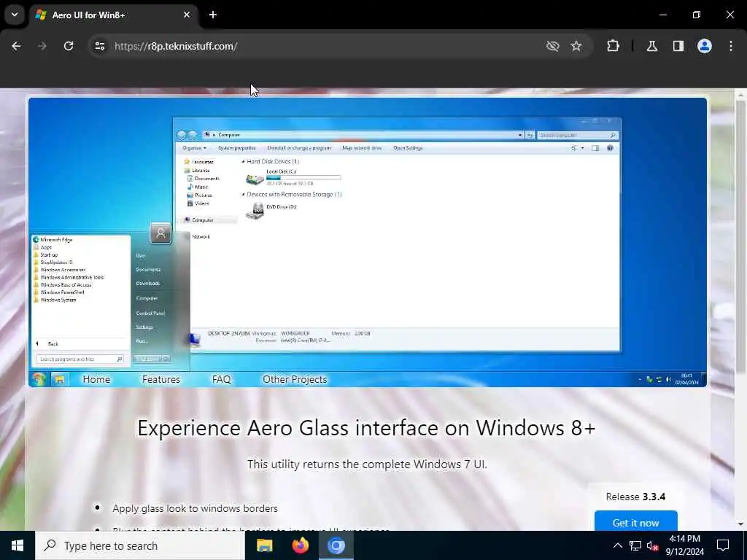Viewport: 747px width, 560px height.
Task: Go back to the previous page
Action: point(16,46)
